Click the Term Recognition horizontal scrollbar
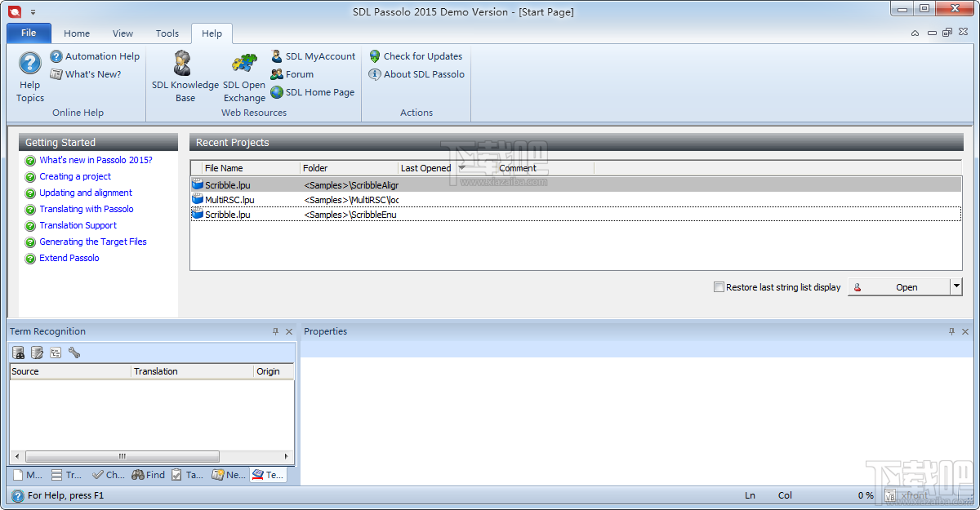Viewport: 980px width, 510px height. click(150, 456)
